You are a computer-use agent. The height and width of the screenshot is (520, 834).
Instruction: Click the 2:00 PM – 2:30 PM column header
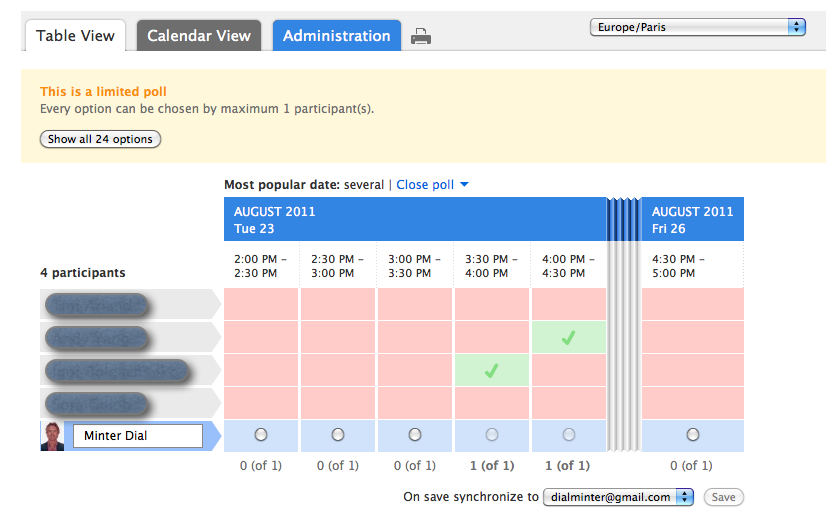[261, 266]
